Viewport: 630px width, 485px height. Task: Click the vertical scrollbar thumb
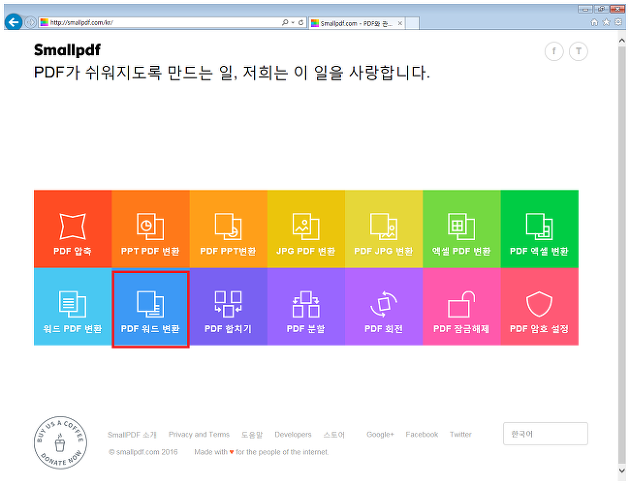pyautogui.click(x=622, y=255)
